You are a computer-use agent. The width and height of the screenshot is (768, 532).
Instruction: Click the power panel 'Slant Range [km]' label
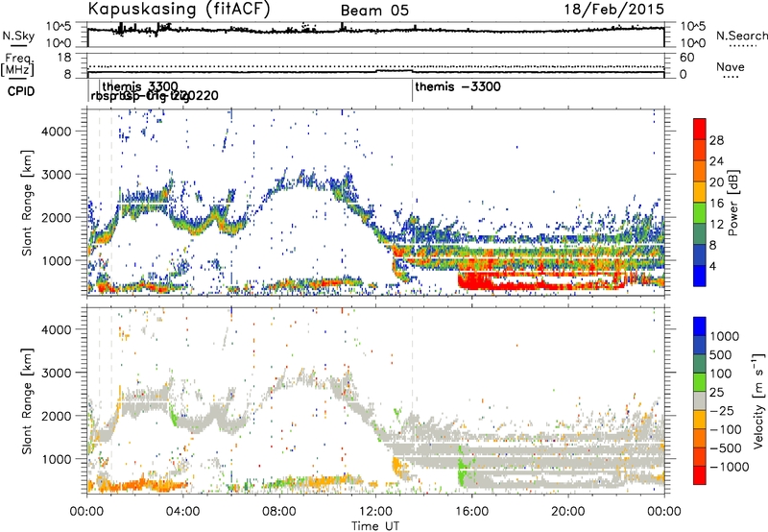click(x=27, y=203)
